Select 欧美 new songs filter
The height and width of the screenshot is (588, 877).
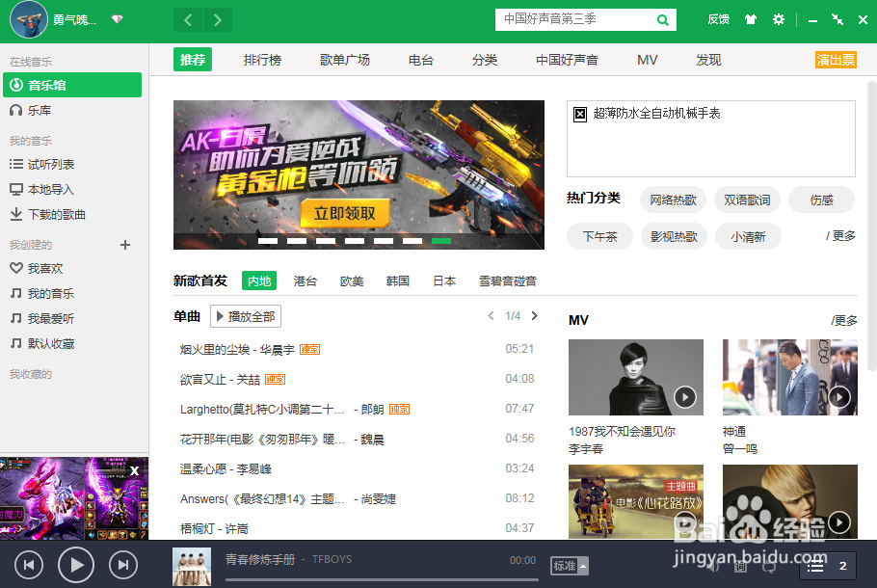coord(352,281)
